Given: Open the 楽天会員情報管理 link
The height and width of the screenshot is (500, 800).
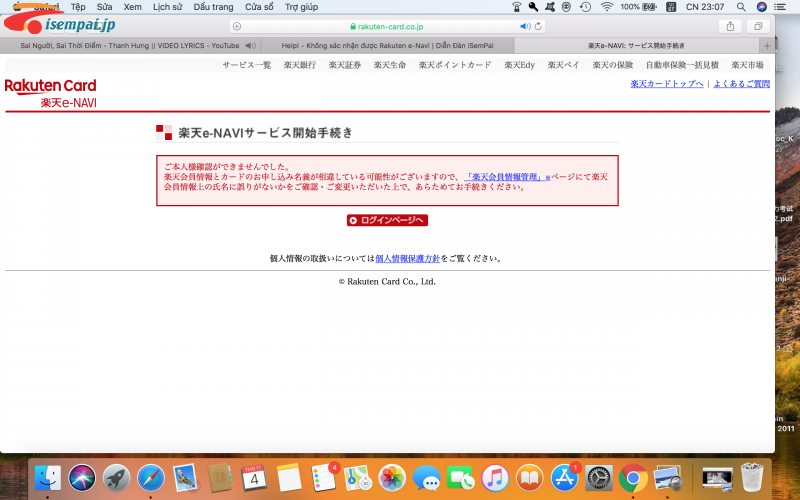Looking at the screenshot, I should [507, 177].
